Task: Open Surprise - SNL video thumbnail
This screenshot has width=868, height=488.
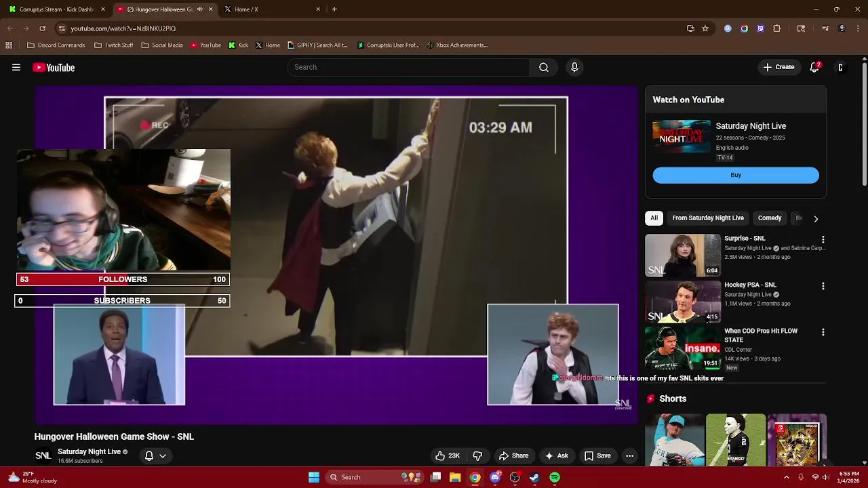Action: 683,256
